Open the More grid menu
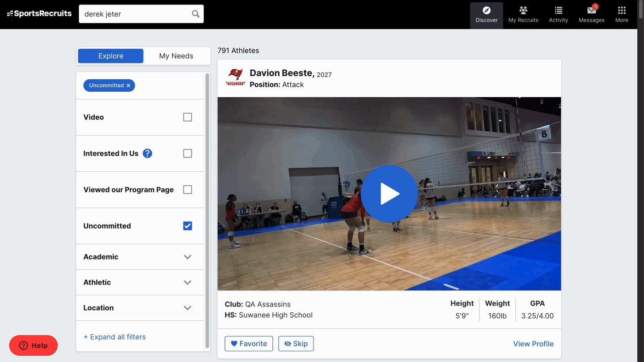644x362 pixels. 622,15
